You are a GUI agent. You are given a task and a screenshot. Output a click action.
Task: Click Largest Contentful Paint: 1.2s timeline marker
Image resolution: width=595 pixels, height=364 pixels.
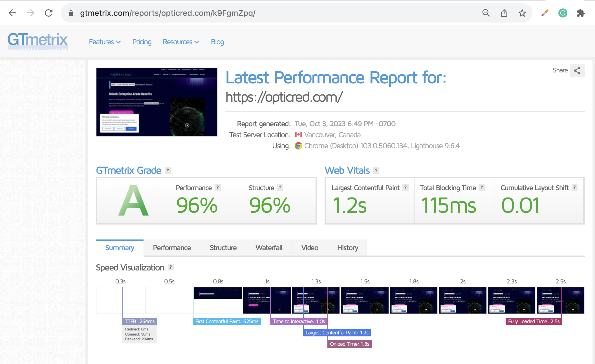tap(337, 333)
